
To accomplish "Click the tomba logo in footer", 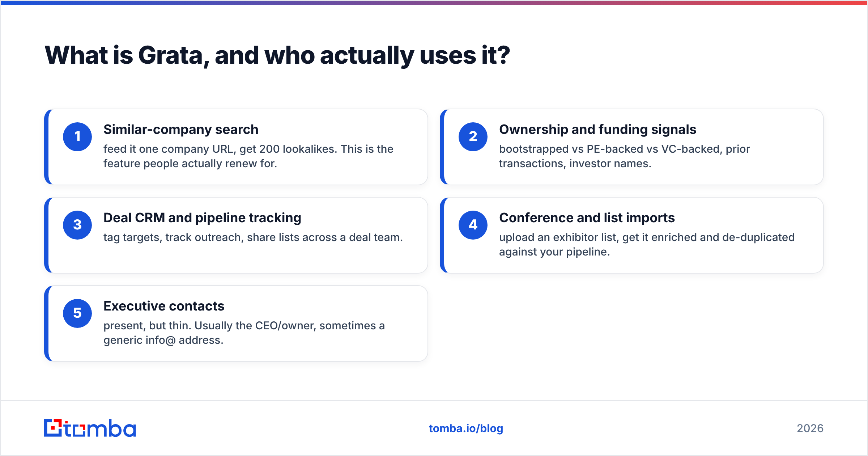I will coord(90,428).
